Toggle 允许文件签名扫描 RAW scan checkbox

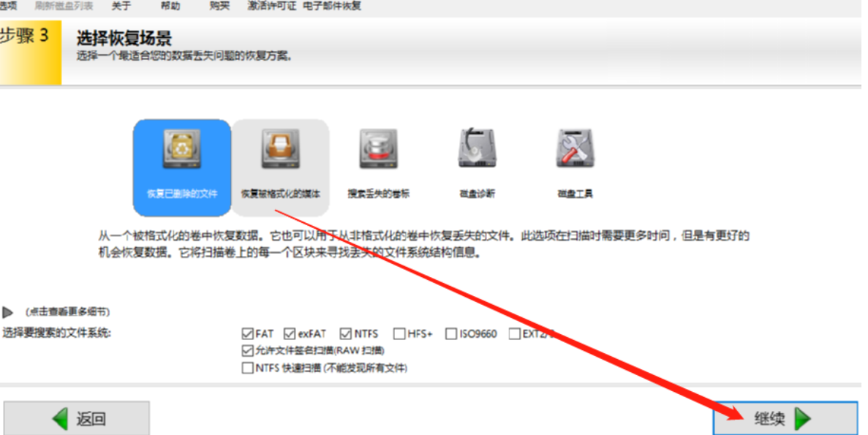(247, 350)
